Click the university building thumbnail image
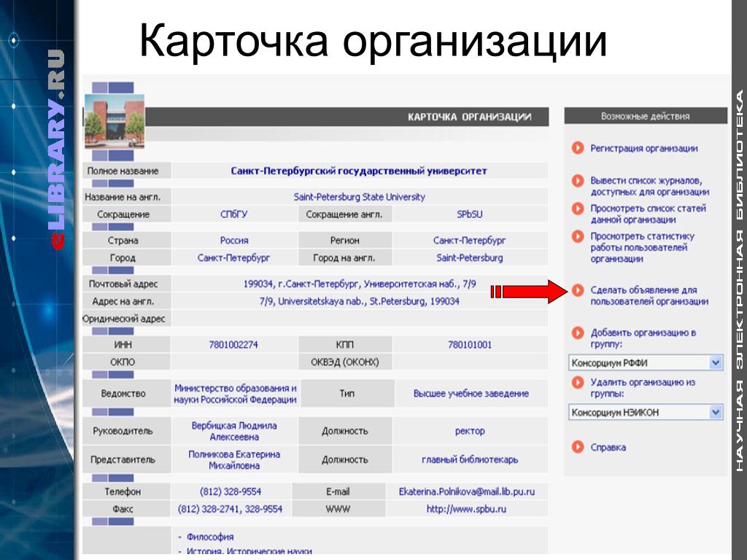 click(x=115, y=121)
